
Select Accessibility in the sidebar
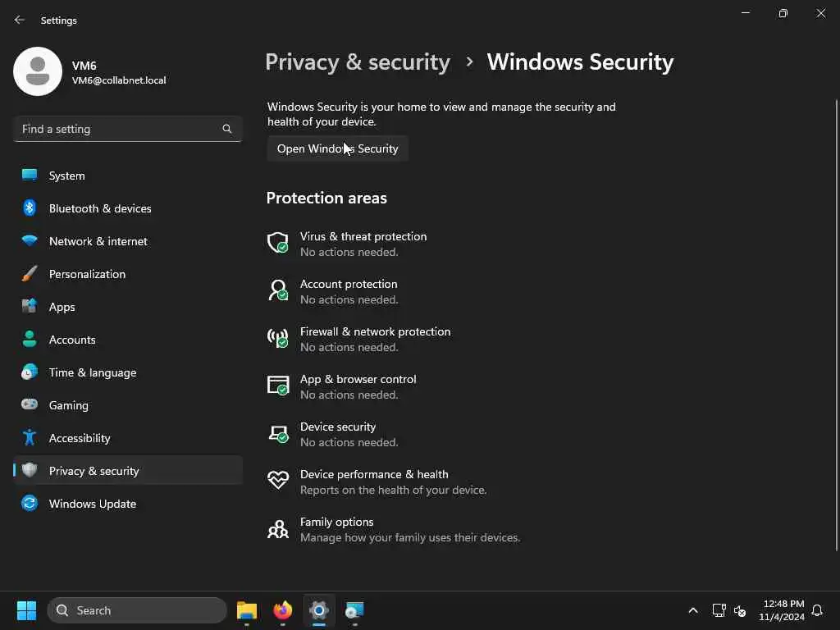(127, 438)
